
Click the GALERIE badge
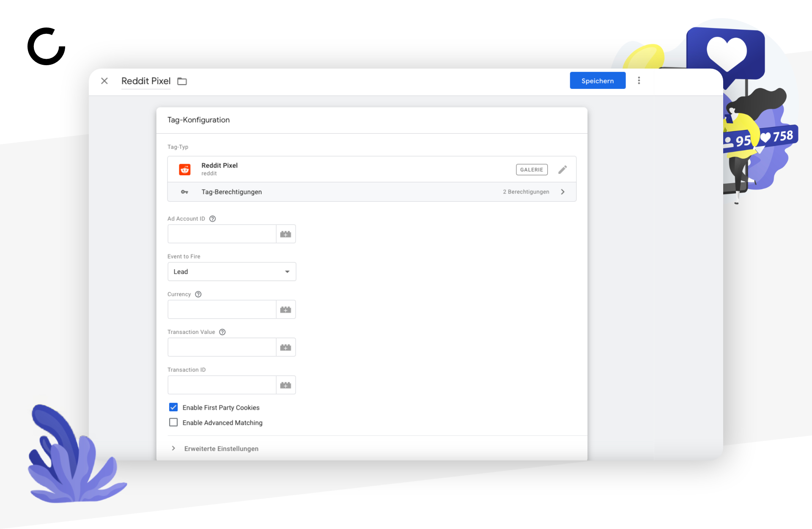pos(532,170)
